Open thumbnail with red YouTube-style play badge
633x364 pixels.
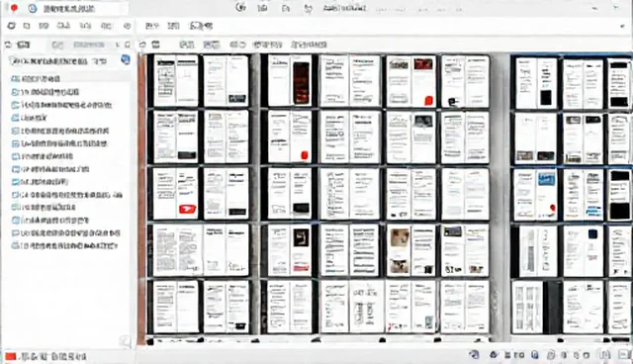pos(176,194)
